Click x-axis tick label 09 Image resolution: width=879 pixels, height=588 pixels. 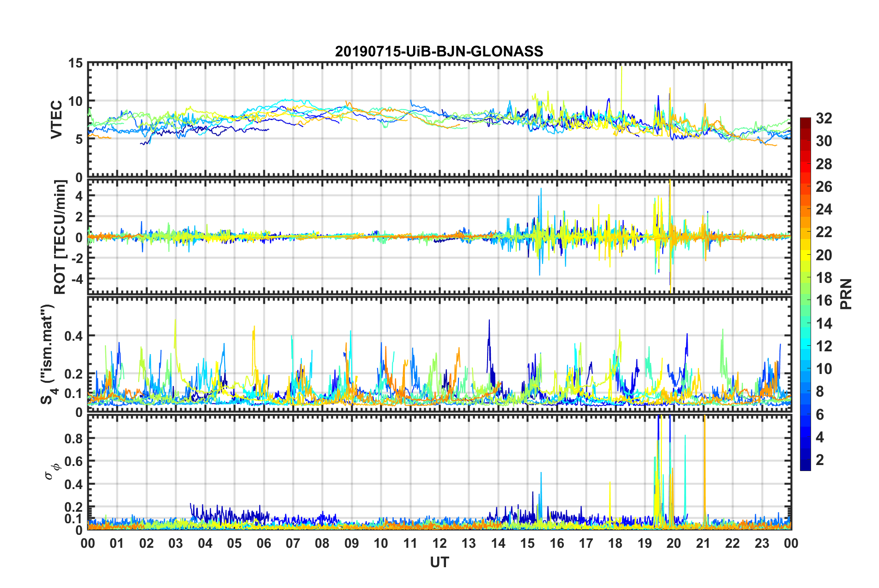click(x=351, y=543)
